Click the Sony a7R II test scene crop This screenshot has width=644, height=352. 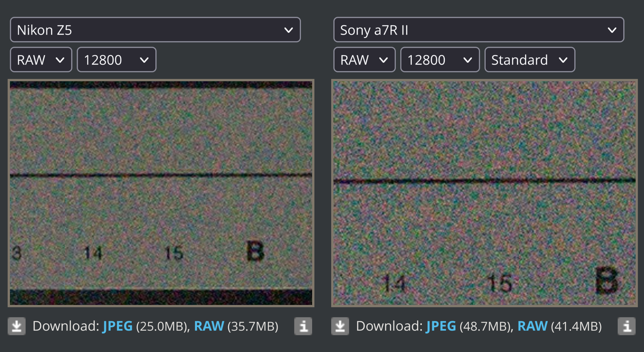[484, 193]
